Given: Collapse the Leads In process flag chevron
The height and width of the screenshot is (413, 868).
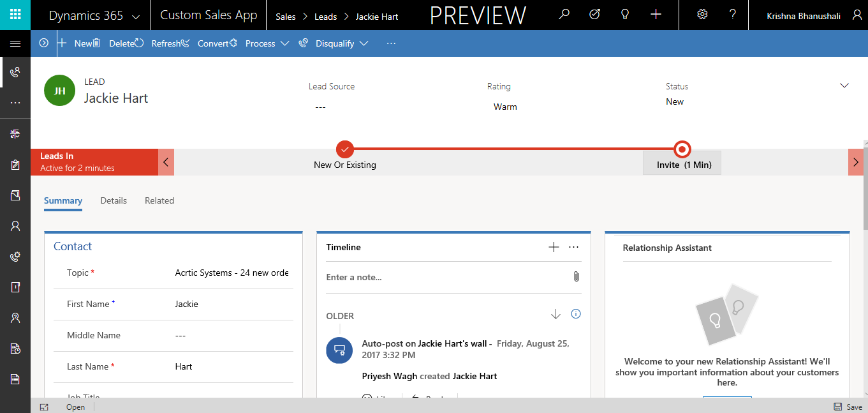Looking at the screenshot, I should pos(166,162).
